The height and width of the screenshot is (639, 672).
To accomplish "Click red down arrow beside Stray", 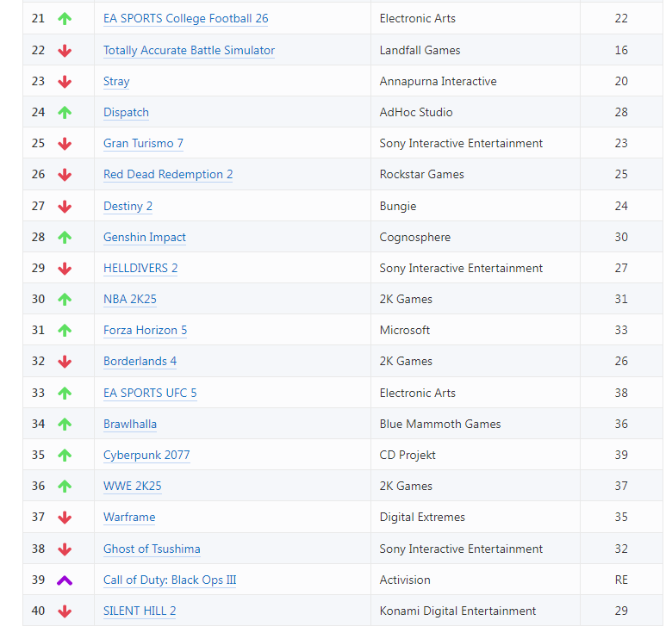I will coord(65,82).
